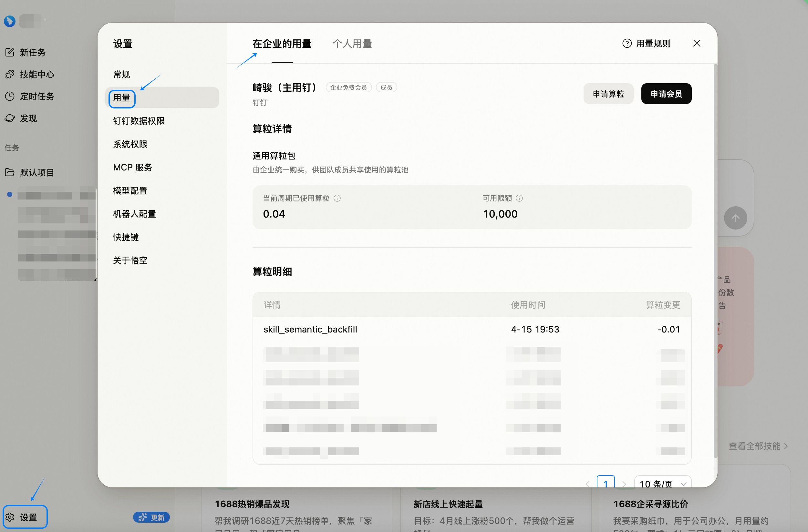Screen dimensions: 808x532
Task: Click the 详情 column header
Action: click(272, 305)
